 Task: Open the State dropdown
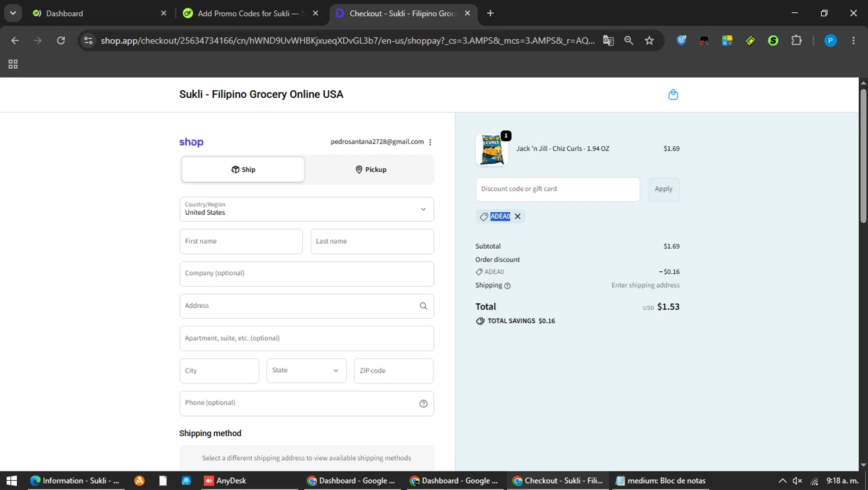(x=306, y=371)
